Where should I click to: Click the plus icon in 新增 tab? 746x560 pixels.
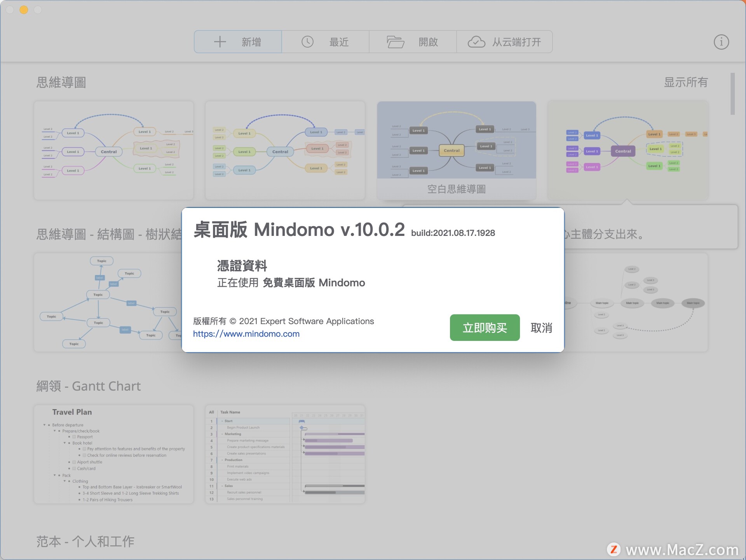220,42
